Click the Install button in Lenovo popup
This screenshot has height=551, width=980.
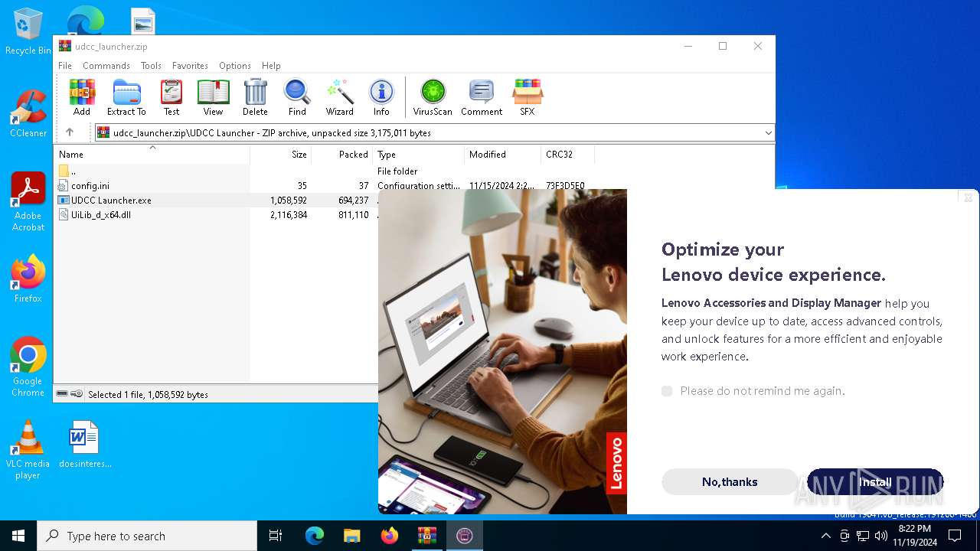[x=875, y=482]
